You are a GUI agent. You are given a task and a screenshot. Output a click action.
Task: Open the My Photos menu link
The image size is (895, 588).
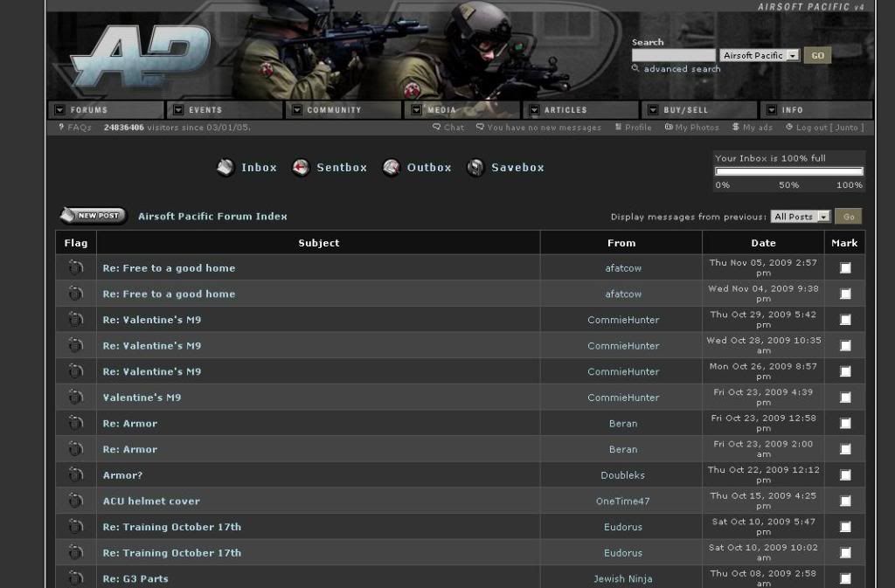697,128
